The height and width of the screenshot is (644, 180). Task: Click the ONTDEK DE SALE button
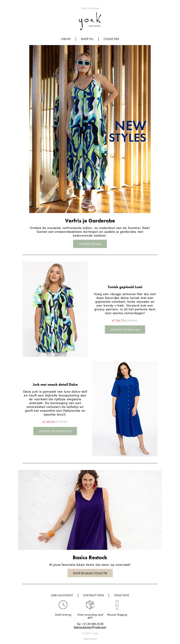90,244
